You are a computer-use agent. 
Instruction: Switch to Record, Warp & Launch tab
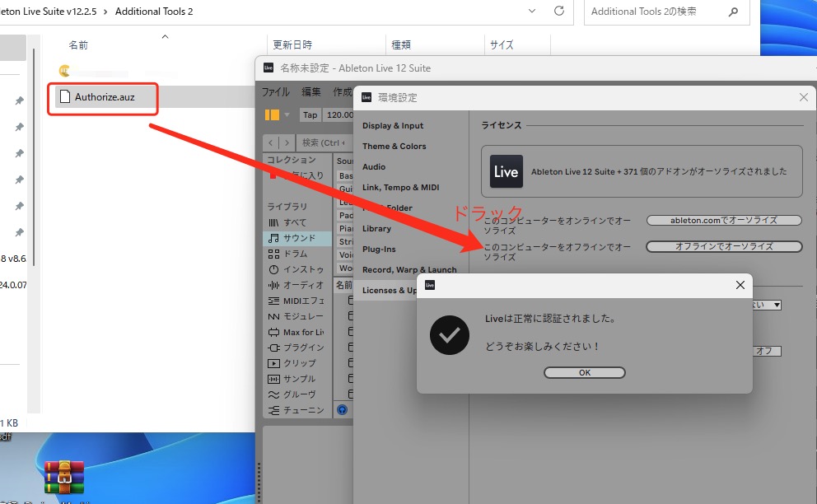(409, 270)
